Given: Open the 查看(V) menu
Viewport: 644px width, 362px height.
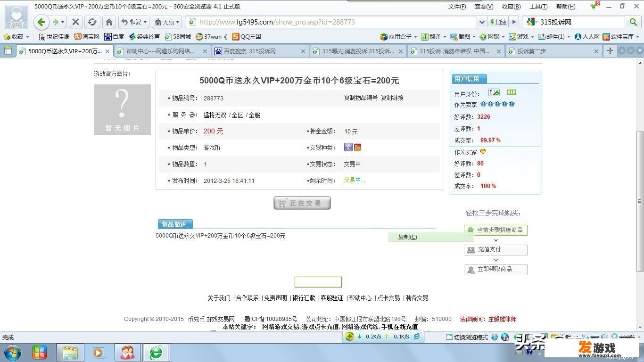Looking at the screenshot, I should [x=484, y=6].
